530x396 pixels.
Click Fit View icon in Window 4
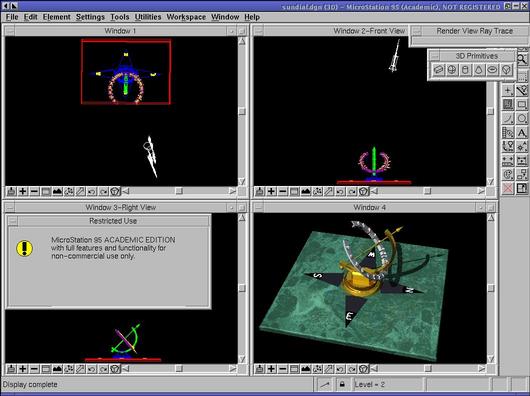pyautogui.click(x=306, y=369)
